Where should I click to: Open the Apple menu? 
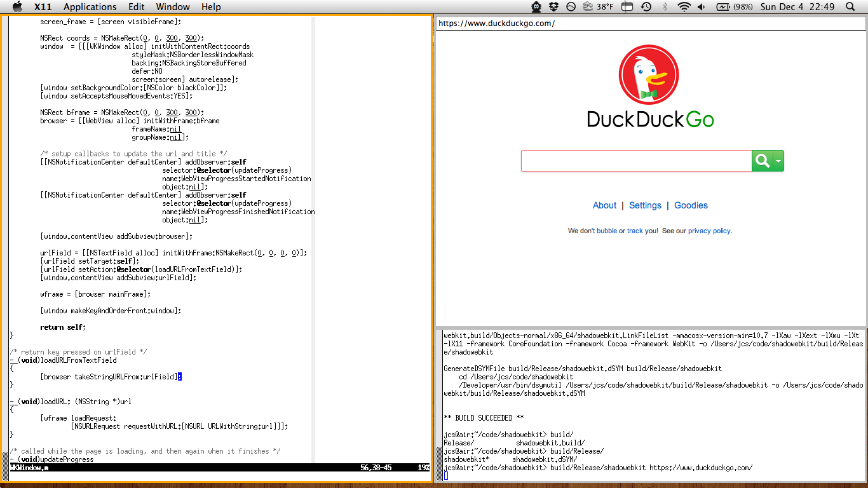pos(17,7)
